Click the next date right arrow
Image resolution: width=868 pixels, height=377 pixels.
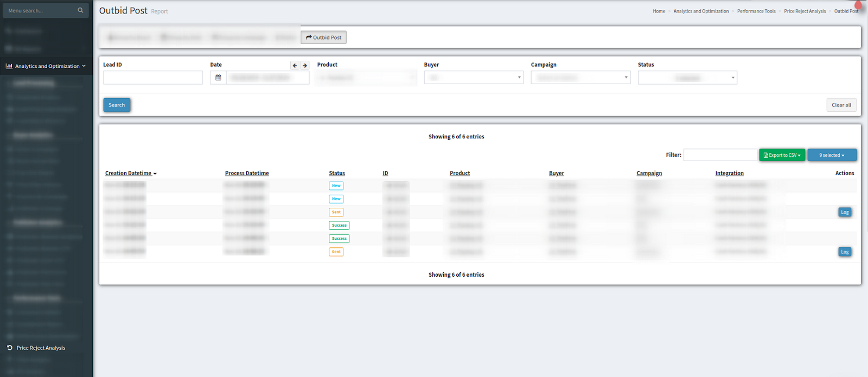point(305,65)
